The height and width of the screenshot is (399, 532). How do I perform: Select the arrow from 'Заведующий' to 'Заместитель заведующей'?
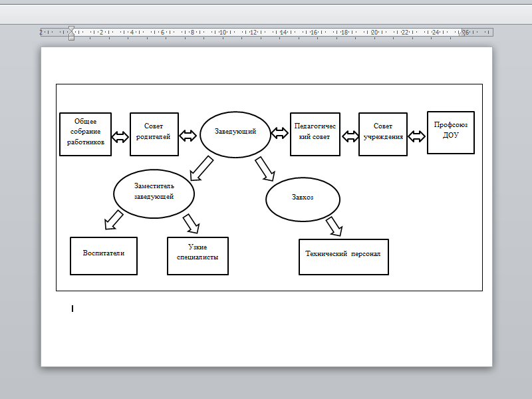[x=201, y=168]
